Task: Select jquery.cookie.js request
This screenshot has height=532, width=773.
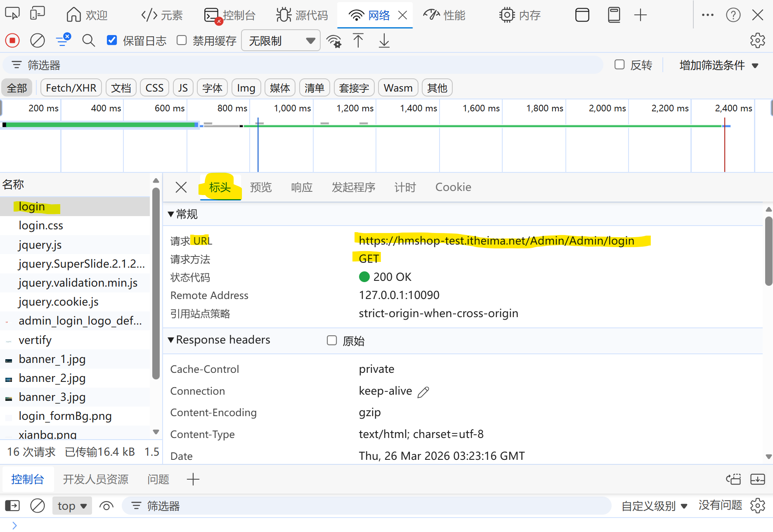Action: [75, 302]
